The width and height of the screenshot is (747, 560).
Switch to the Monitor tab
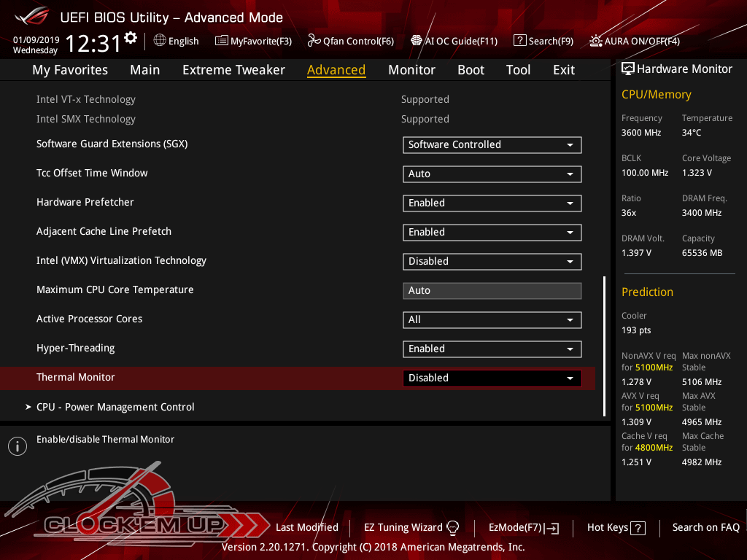[x=411, y=70]
